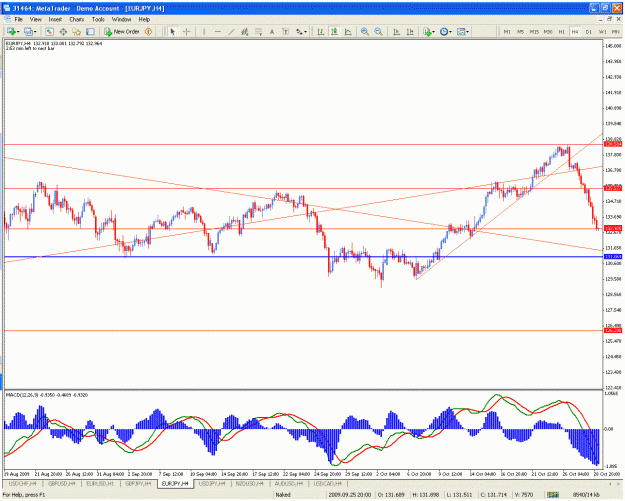Draw a horizontal line tool

point(218,31)
